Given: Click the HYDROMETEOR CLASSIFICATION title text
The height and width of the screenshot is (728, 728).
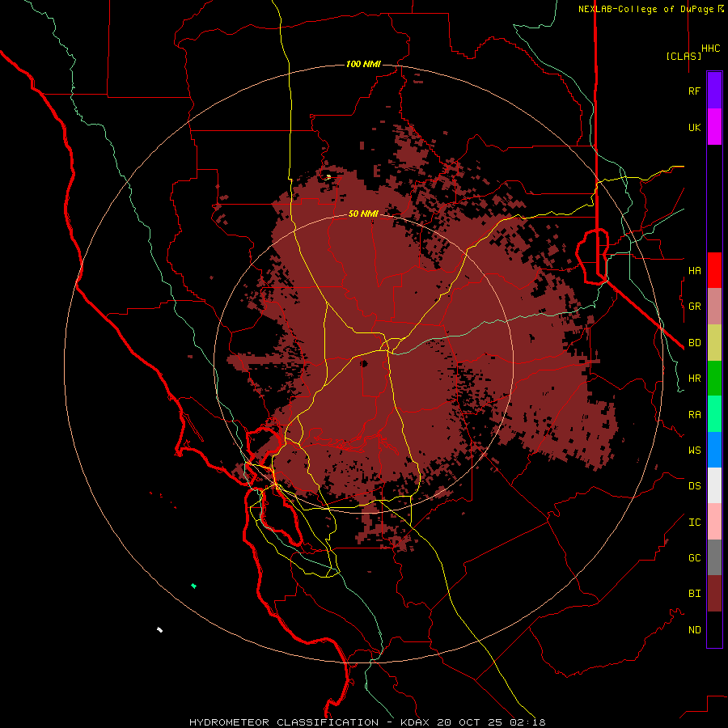Looking at the screenshot, I should pos(284,722).
